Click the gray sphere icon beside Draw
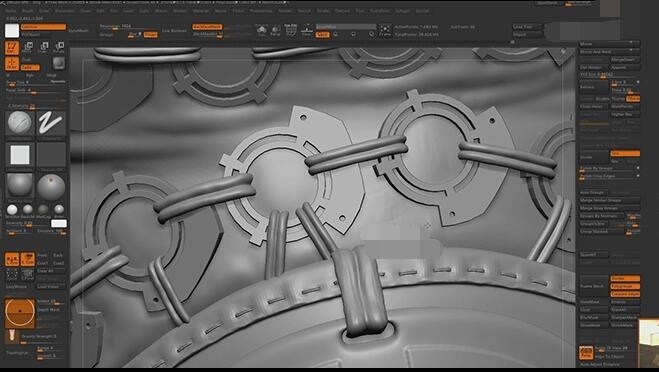Screen dimensions: 659x372 pos(58,63)
